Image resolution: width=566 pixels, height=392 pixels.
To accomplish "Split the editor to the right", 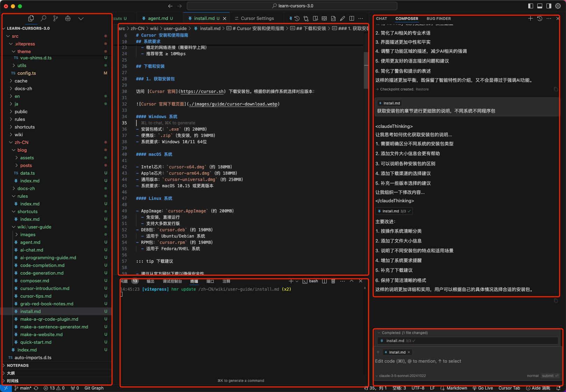I will (352, 19).
